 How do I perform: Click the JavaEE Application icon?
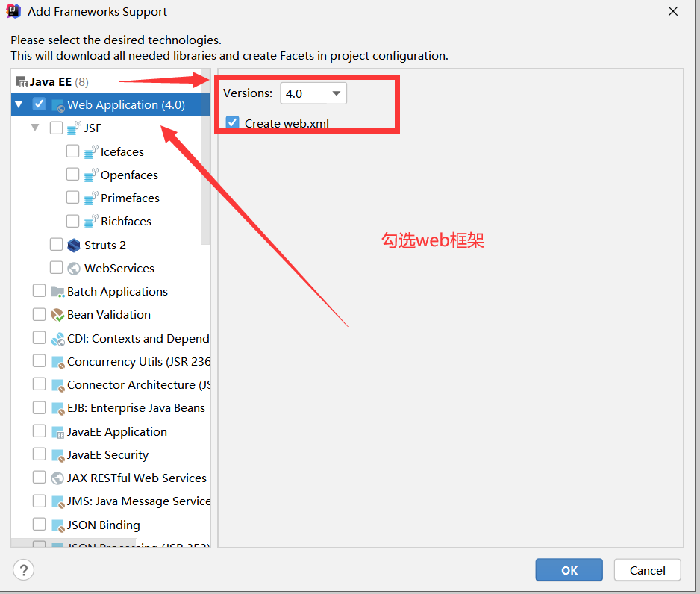[x=58, y=432]
